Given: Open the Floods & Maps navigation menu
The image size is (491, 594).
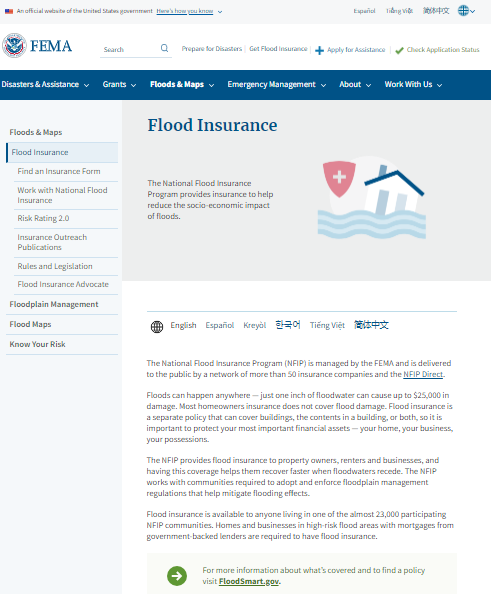Looking at the screenshot, I should [x=182, y=84].
